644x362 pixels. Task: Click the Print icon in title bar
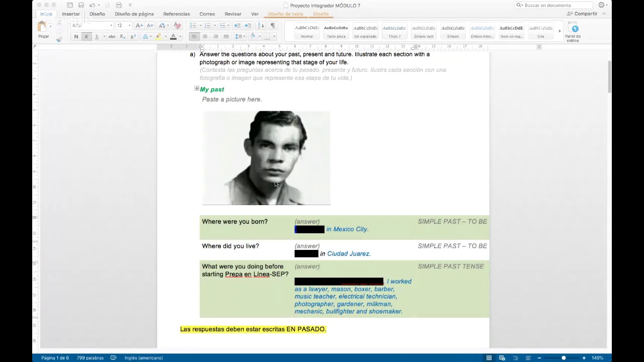(119, 5)
